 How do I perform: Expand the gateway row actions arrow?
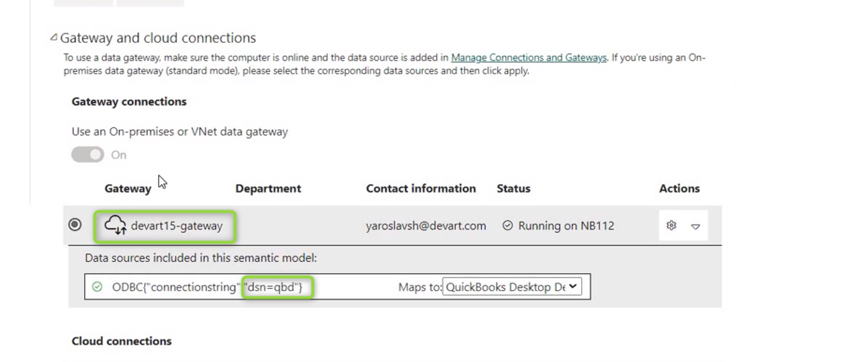[695, 226]
